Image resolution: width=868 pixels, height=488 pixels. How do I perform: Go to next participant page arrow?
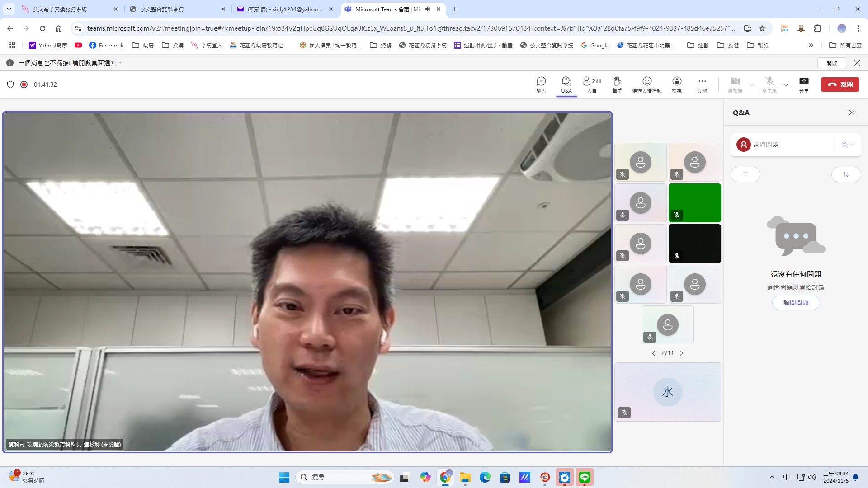pyautogui.click(x=682, y=353)
